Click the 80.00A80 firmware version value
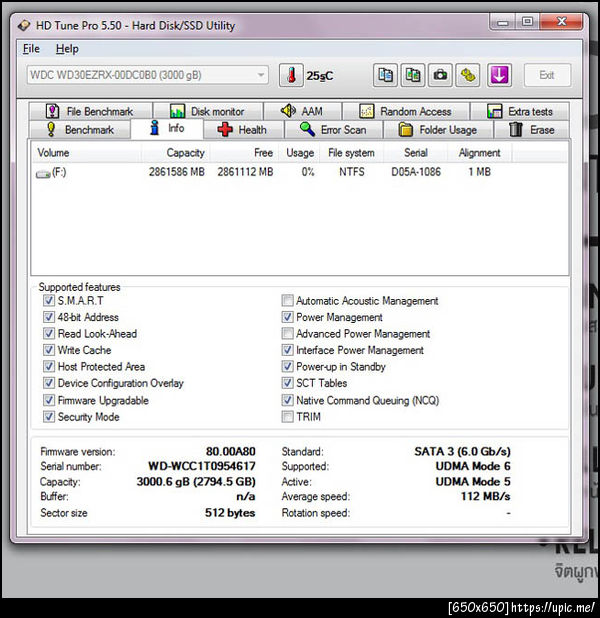 tap(231, 451)
